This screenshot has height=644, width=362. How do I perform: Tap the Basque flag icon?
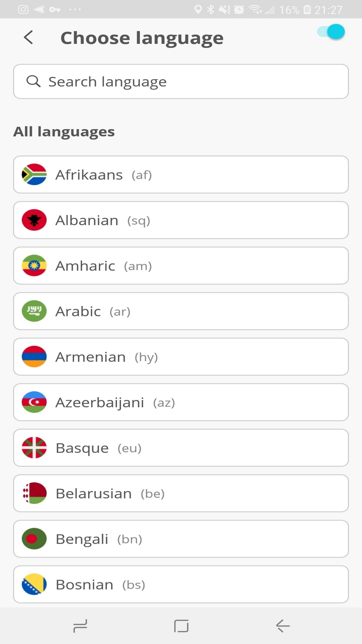(34, 448)
